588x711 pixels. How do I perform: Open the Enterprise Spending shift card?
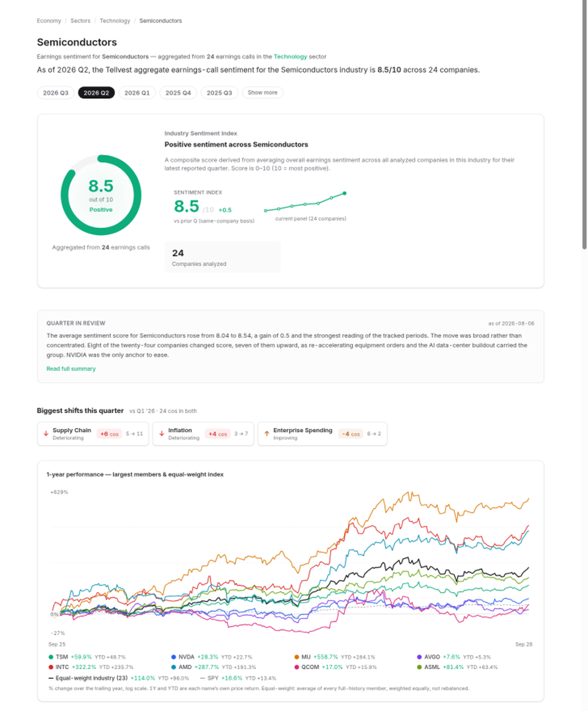pyautogui.click(x=323, y=434)
